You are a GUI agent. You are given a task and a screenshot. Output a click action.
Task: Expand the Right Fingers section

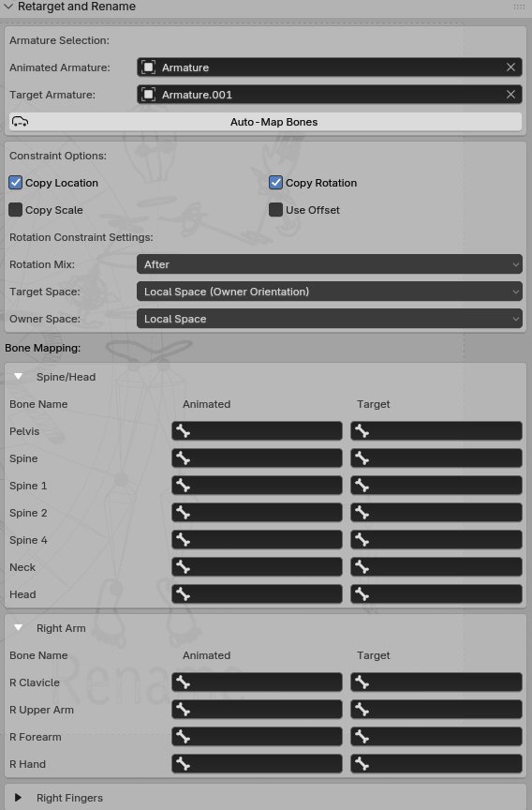[x=19, y=798]
